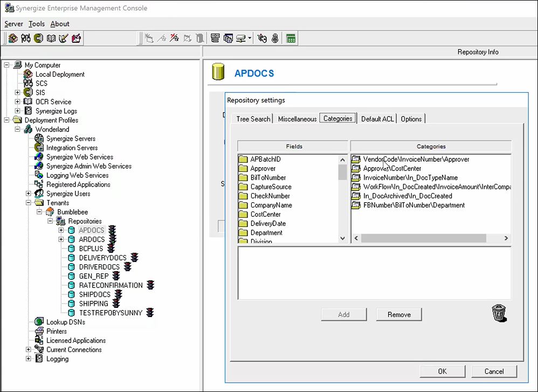Click the Fields vertical scrollbar thumb
This screenshot has height=392, width=538.
(x=342, y=172)
